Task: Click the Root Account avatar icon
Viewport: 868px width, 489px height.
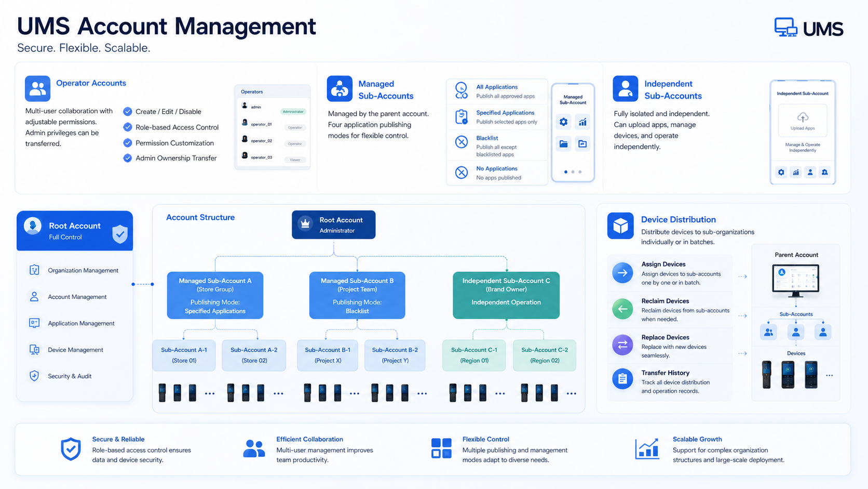Action: 33,226
